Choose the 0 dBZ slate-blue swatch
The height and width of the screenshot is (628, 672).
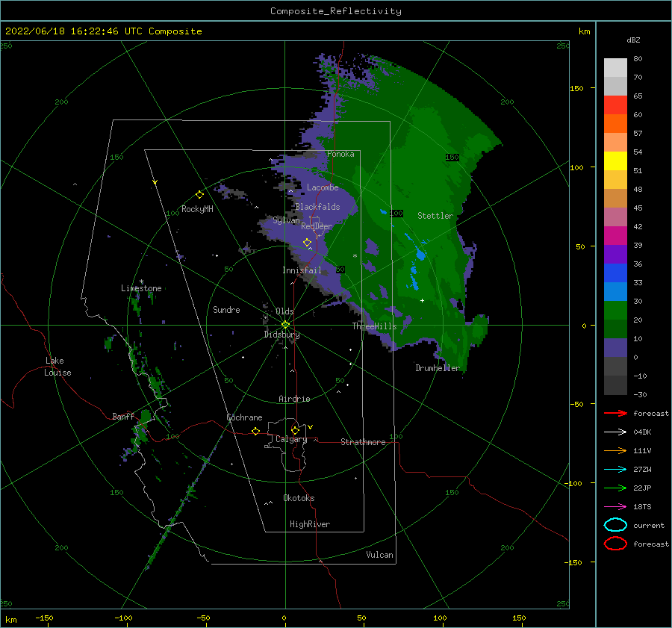pos(615,348)
